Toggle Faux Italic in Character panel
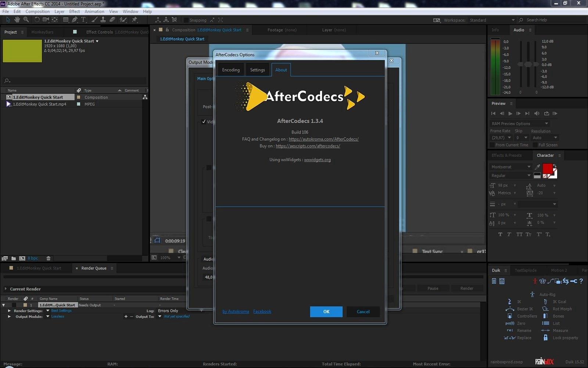The width and height of the screenshot is (588, 368). pos(509,234)
